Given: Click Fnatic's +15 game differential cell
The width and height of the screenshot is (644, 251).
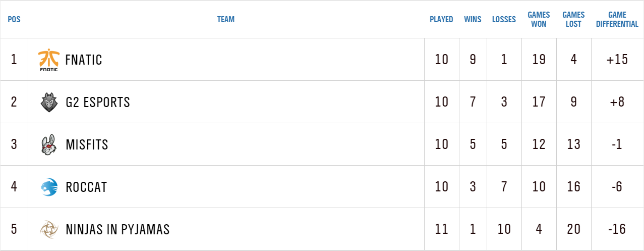Looking at the screenshot, I should 617,60.
